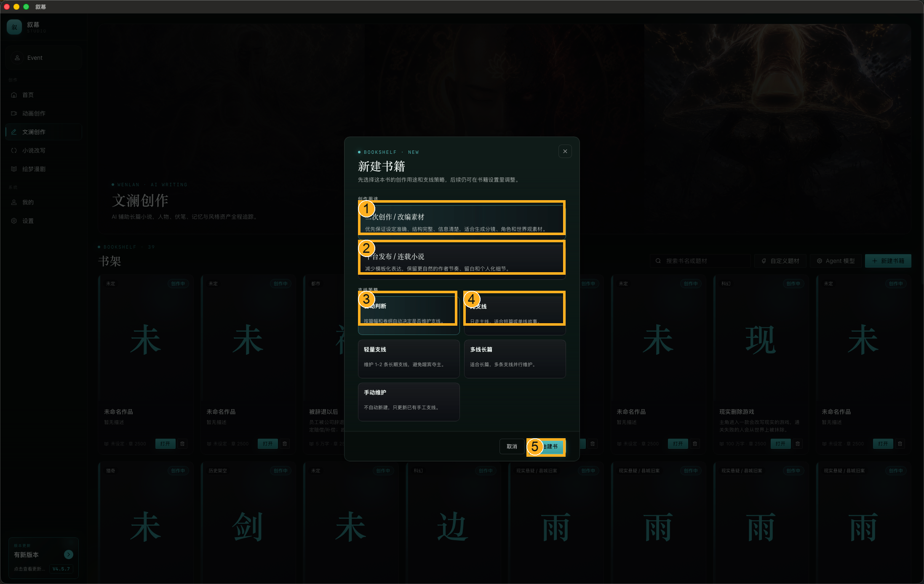The height and width of the screenshot is (584, 924).
Task: Open the Event user profile entry
Action: pyautogui.click(x=43, y=58)
